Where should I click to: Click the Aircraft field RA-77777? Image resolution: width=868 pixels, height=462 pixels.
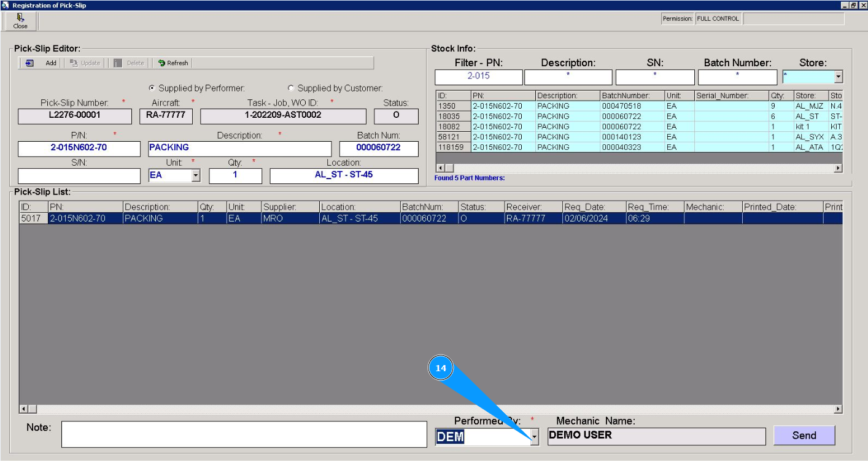tap(166, 116)
